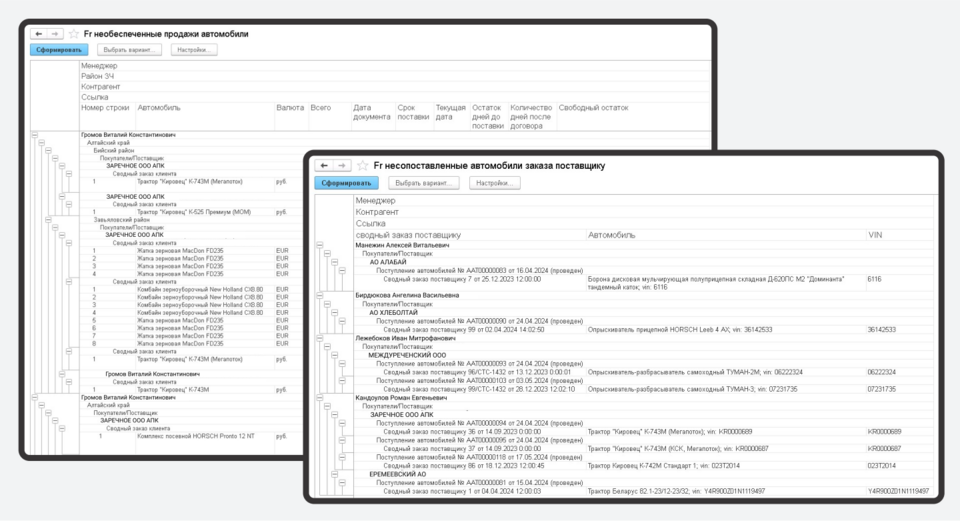The height and width of the screenshot is (521, 960).
Task: Collapse the first Громов Виталий Константинович group
Action: [x=35, y=135]
